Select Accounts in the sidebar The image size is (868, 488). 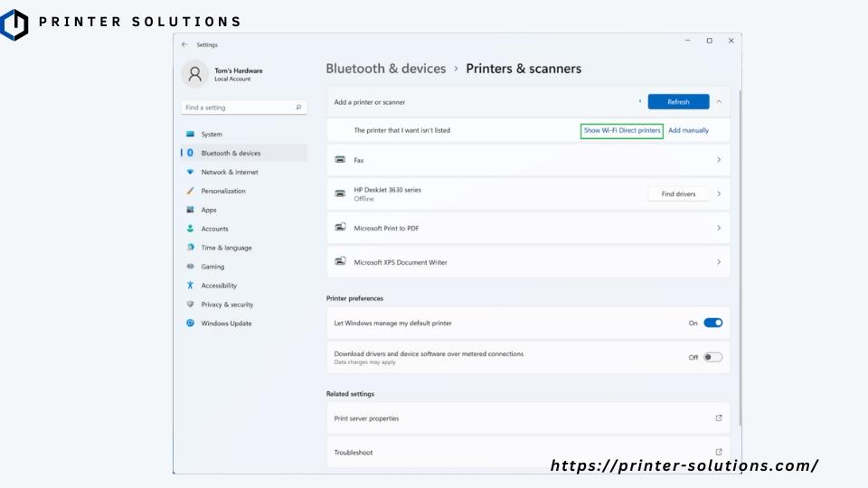point(244,229)
